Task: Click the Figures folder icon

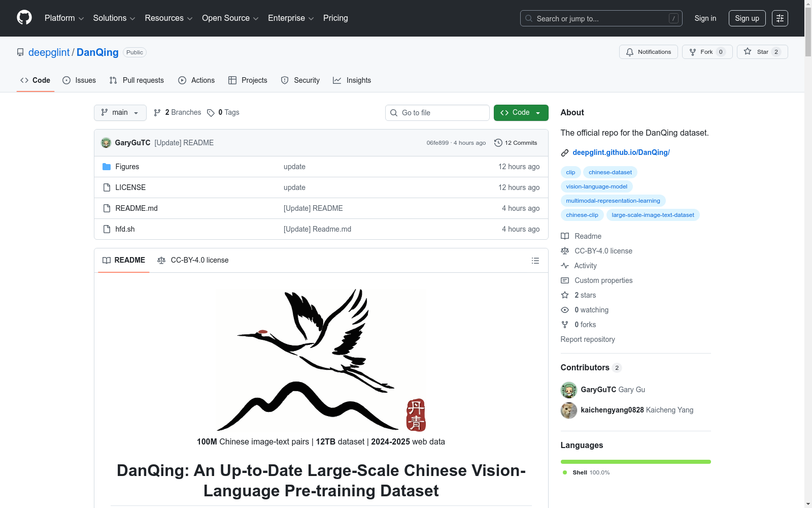Action: 107,167
